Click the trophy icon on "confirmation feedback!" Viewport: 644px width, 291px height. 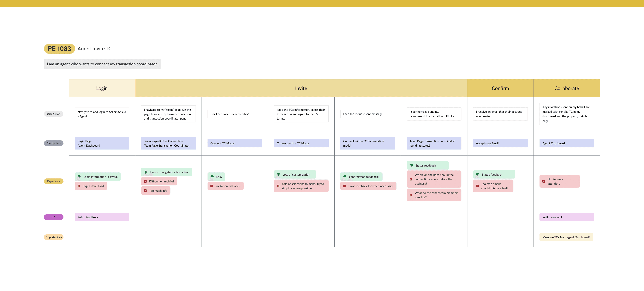(x=345, y=177)
